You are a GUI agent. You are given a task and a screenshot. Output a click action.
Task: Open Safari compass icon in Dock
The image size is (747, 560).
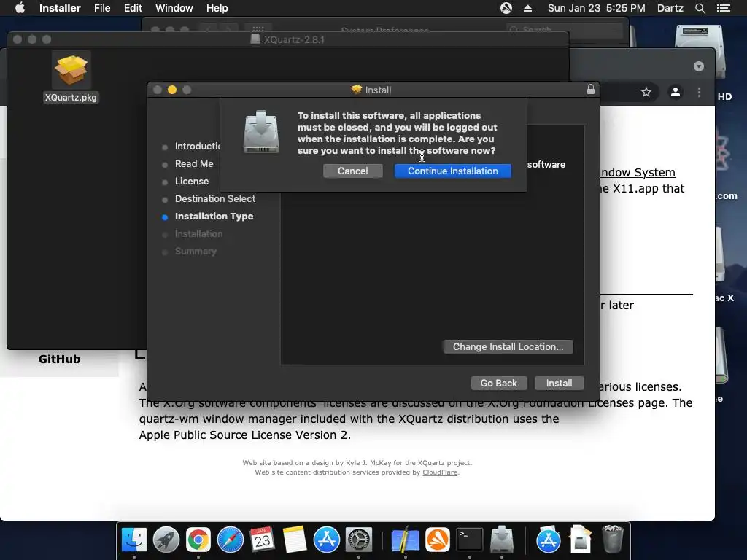230,540
